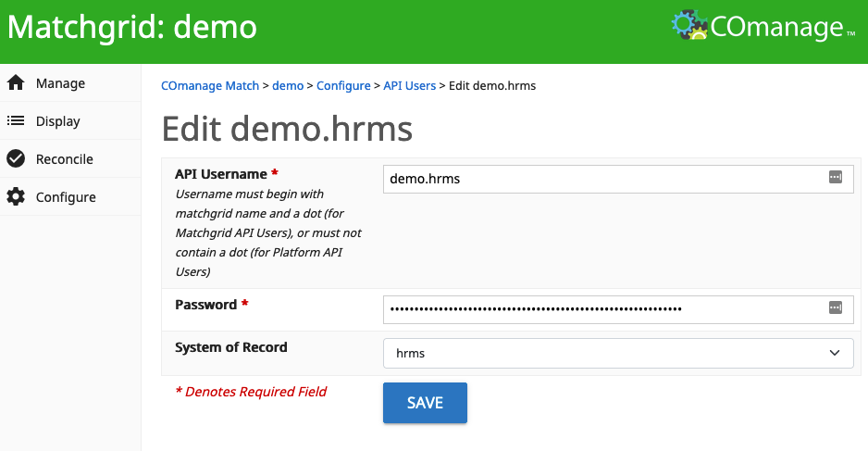Open the Configure menu item
The width and height of the screenshot is (868, 451).
pos(70,197)
